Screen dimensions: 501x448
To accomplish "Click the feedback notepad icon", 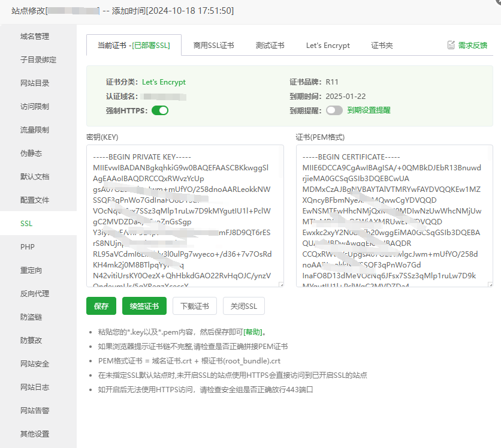I will (451, 45).
